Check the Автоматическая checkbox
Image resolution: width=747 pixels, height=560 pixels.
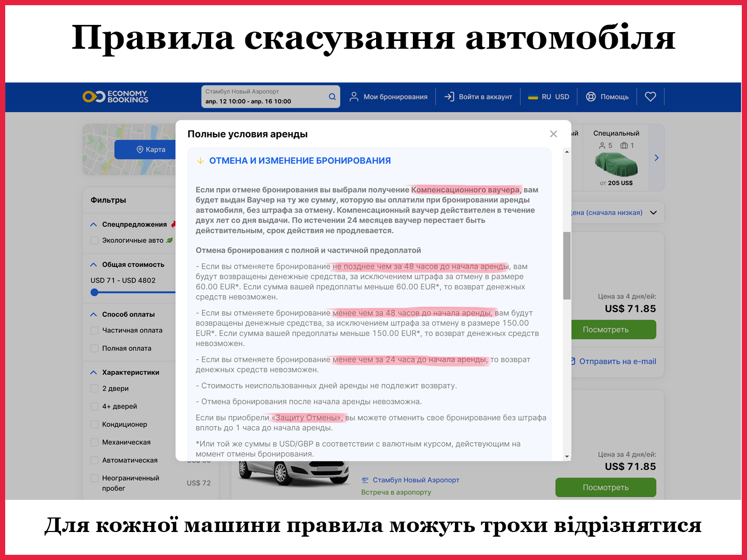tap(94, 460)
